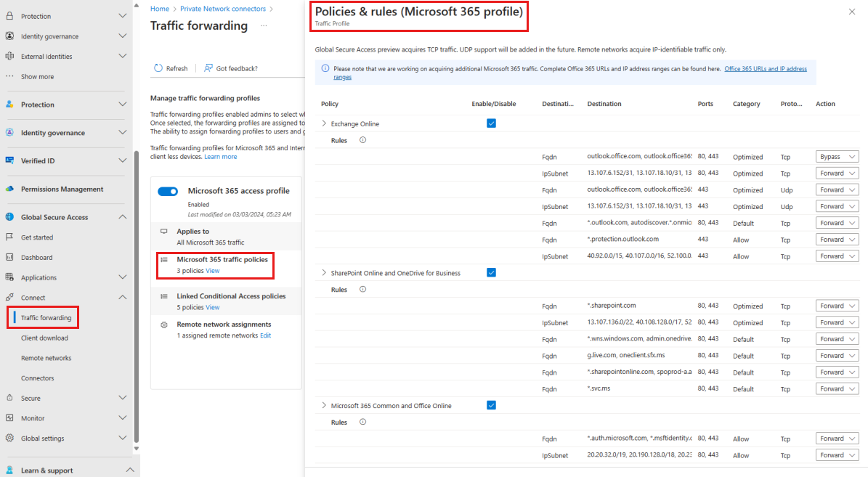Screen dimensions: 868x477
Task: Uncheck the Exchange Online enable checkbox
Action: pyautogui.click(x=491, y=123)
